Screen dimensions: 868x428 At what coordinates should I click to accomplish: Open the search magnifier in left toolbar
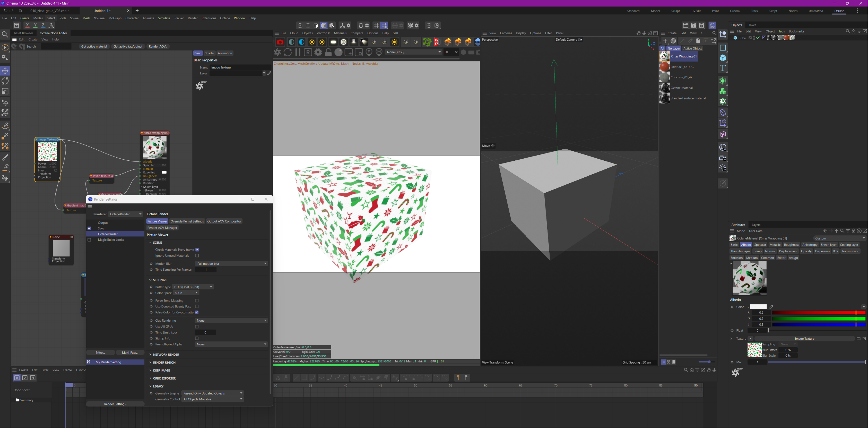click(5, 35)
